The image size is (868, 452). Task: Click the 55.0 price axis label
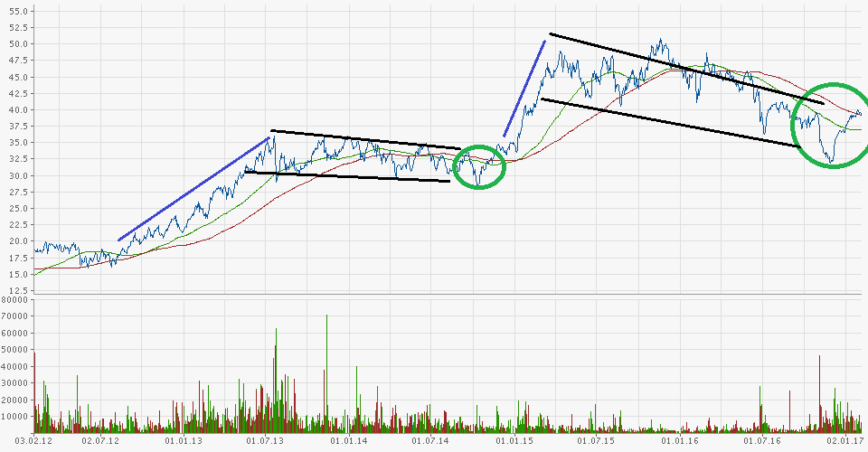(x=19, y=11)
